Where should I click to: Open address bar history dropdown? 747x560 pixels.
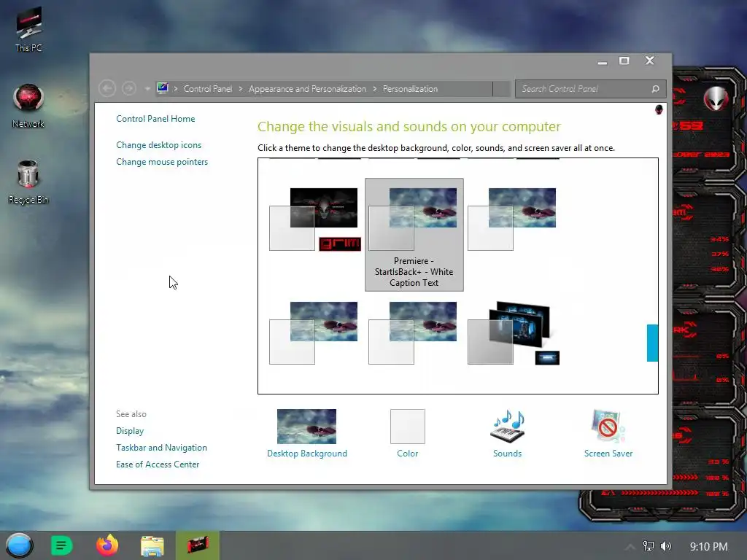[502, 89]
